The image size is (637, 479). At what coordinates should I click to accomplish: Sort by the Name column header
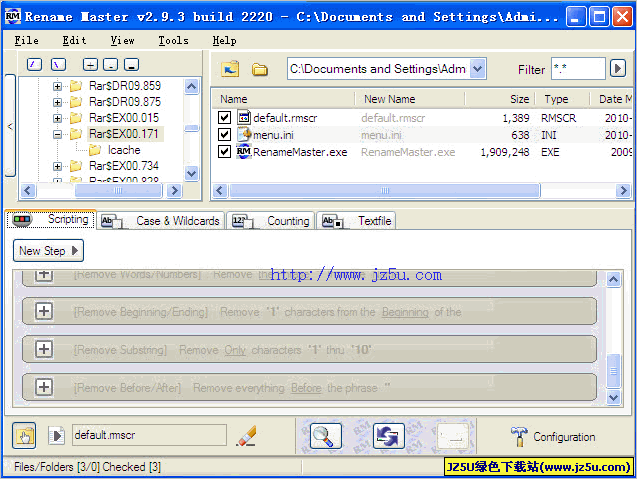tap(283, 99)
